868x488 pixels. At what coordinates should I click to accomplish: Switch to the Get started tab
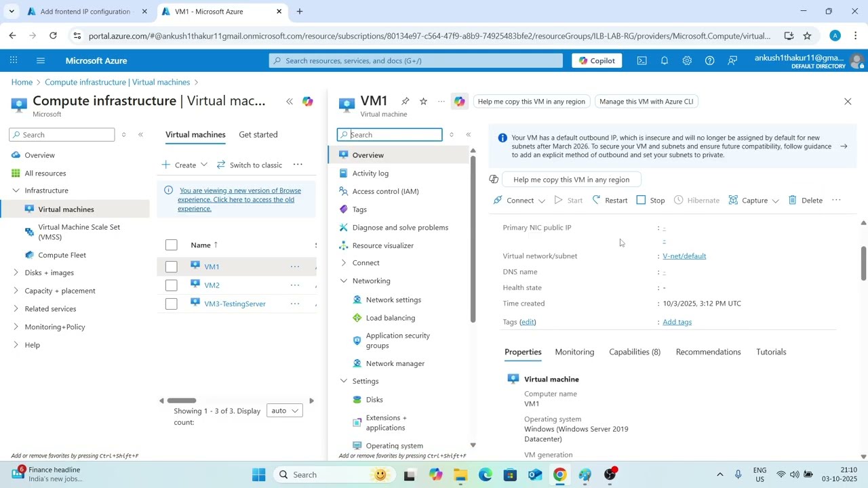coord(258,134)
